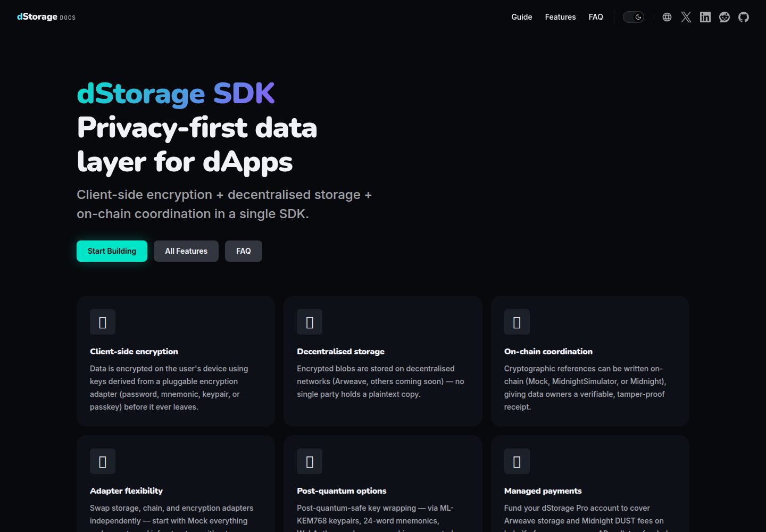Click the description starting "Swap storage, chain, and"
This screenshot has height=532, width=766.
[172, 518]
